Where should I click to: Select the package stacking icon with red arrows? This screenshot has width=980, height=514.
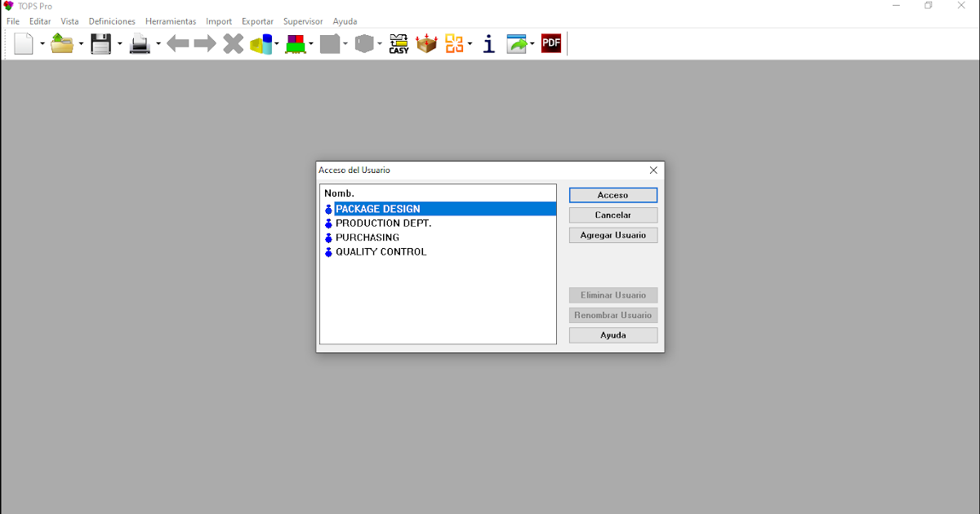[426, 43]
